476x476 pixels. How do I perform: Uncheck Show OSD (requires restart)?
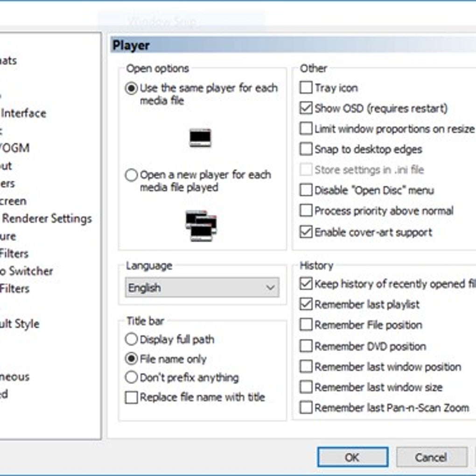pos(306,108)
